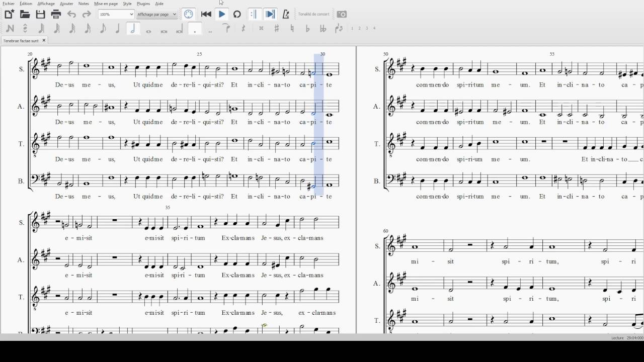
Task: Toggle note input mode (N)
Action: [x=10, y=29]
